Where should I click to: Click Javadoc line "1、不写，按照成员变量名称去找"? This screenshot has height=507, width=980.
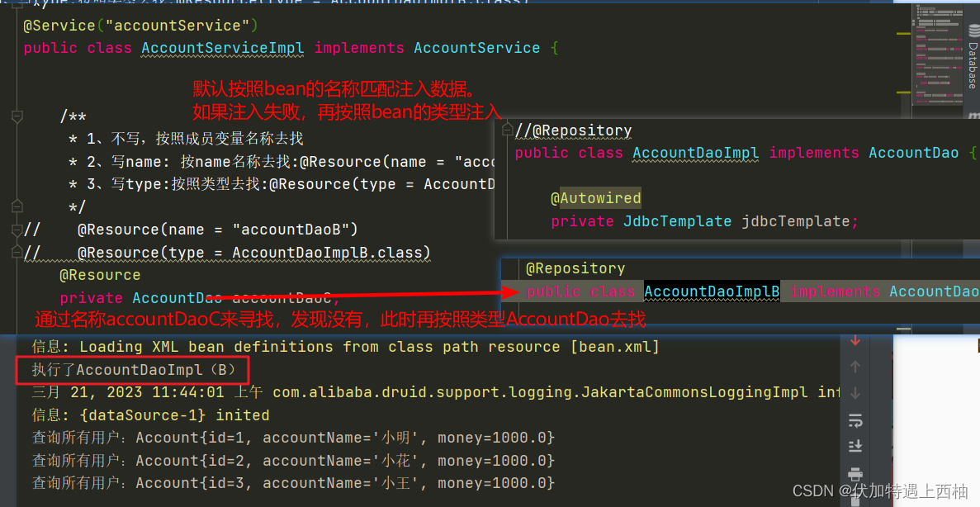pyautogui.click(x=195, y=139)
